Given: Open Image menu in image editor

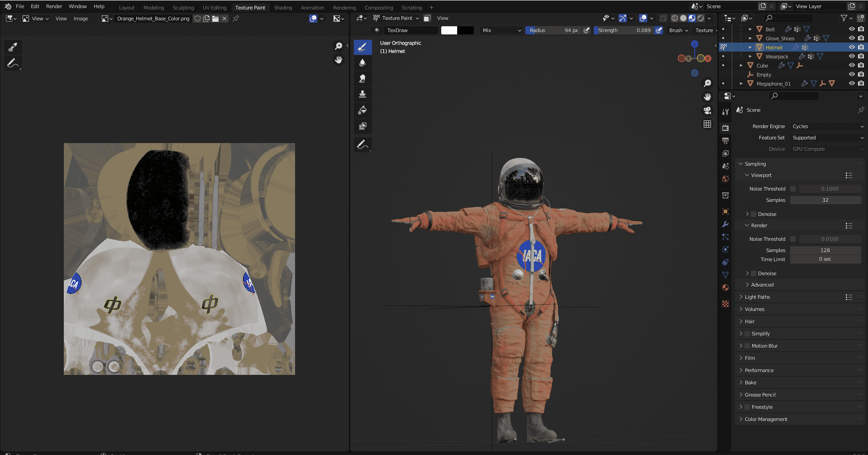Looking at the screenshot, I should tap(81, 19).
